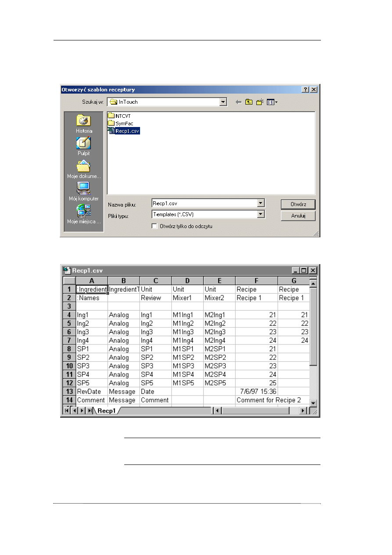This screenshot has height=555, width=392.
Task: Click the dialog help question mark
Action: [x=306, y=90]
